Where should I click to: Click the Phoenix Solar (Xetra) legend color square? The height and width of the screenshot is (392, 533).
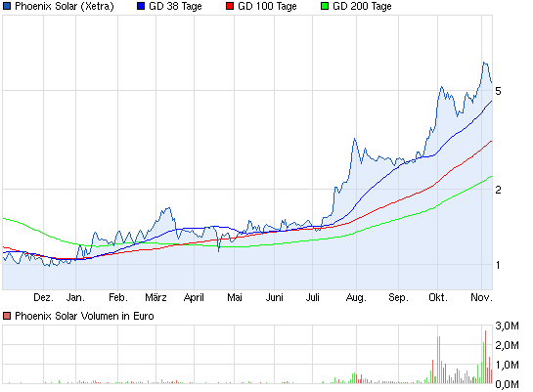pyautogui.click(x=7, y=6)
